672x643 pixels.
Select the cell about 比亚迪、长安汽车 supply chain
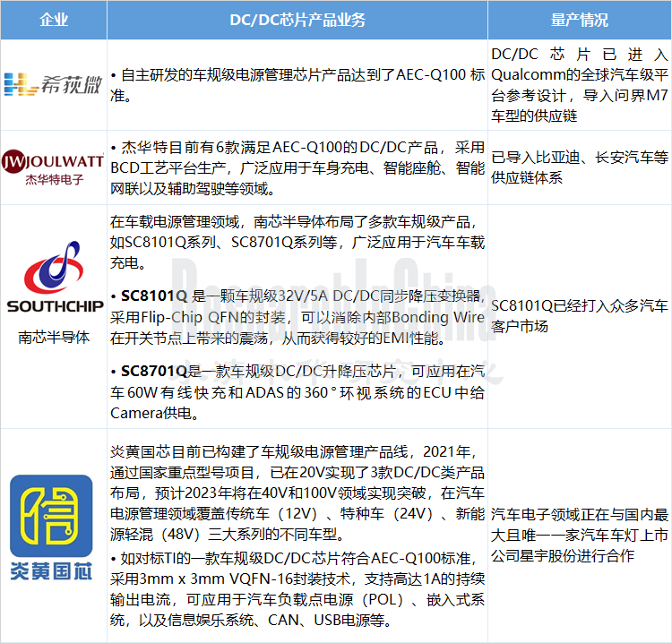[580, 167]
